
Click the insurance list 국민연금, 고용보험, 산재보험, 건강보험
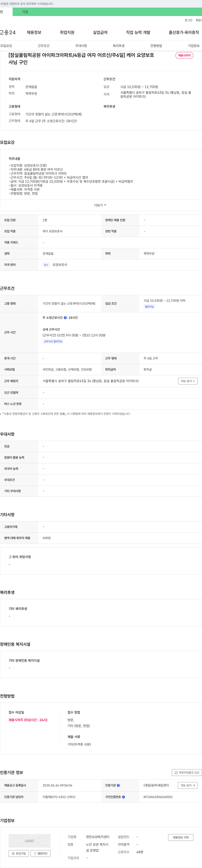[67, 370]
